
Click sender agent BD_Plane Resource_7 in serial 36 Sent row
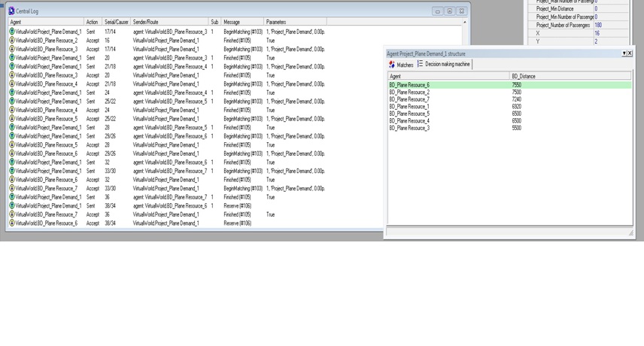(x=170, y=197)
